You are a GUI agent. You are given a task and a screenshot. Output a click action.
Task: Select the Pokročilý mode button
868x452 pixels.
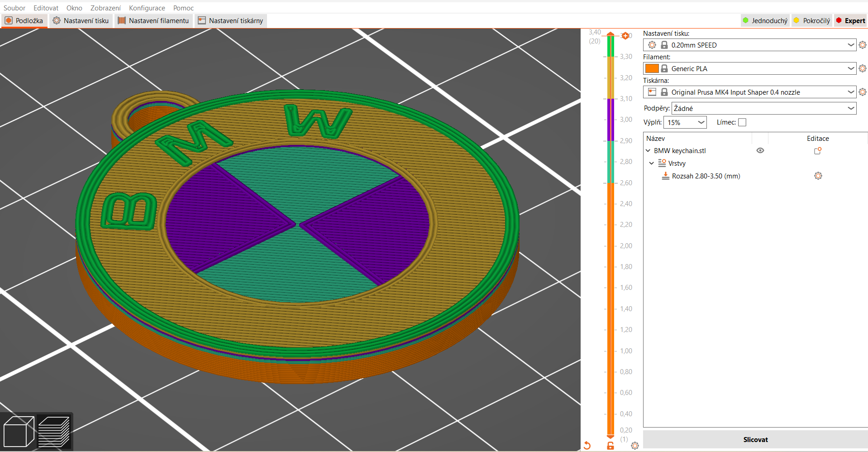click(812, 21)
